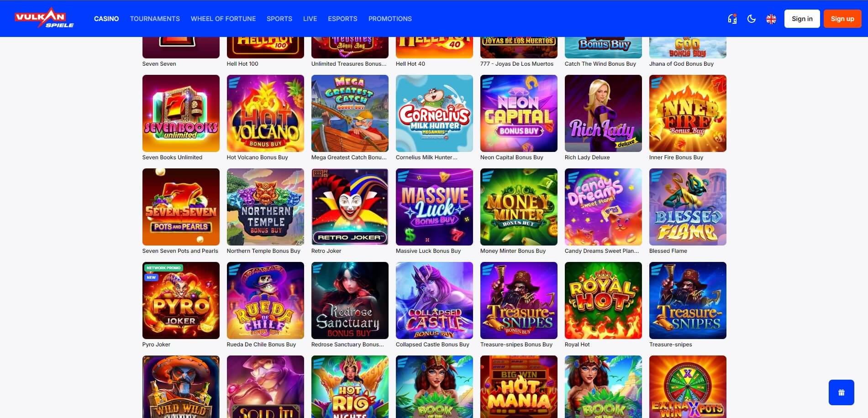
Task: Open the UK flag language selector
Action: coord(771,19)
